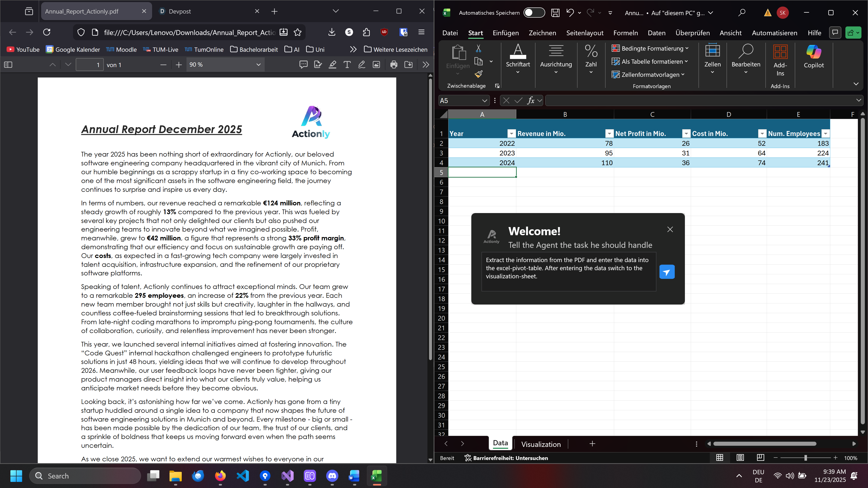The image size is (868, 488).
Task: Click the Firefox extensions puzzle icon
Action: coord(366,32)
